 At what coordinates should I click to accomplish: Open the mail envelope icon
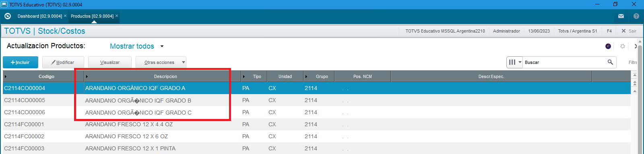coord(621,16)
